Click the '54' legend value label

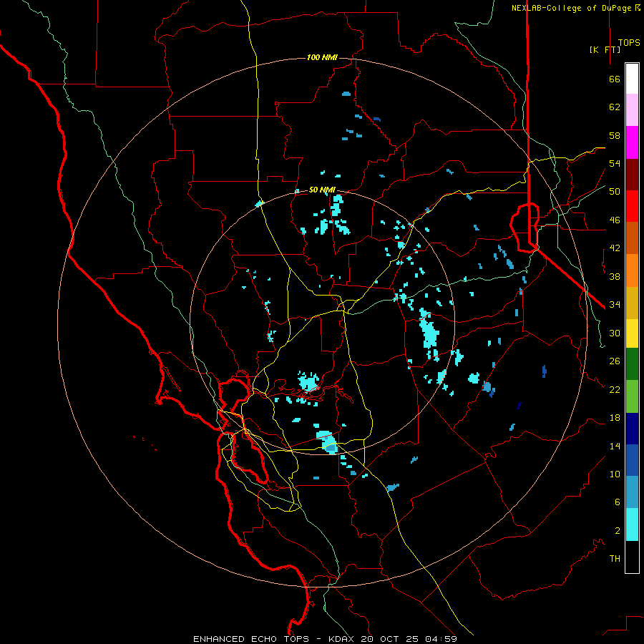[615, 163]
